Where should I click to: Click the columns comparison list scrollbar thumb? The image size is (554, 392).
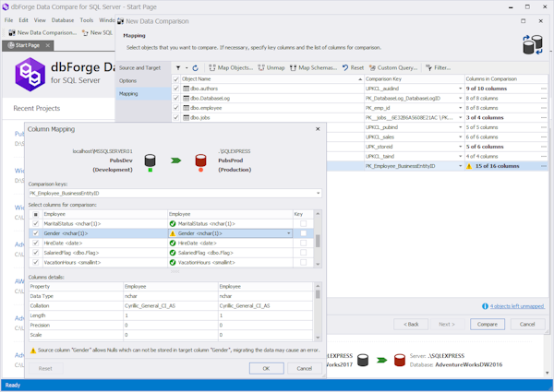pyautogui.click(x=318, y=241)
